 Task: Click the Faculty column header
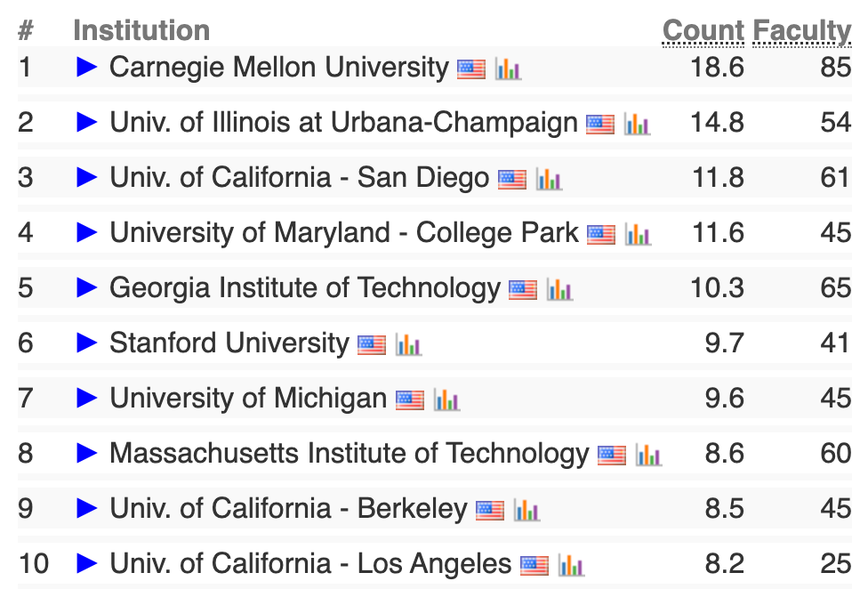point(802,32)
